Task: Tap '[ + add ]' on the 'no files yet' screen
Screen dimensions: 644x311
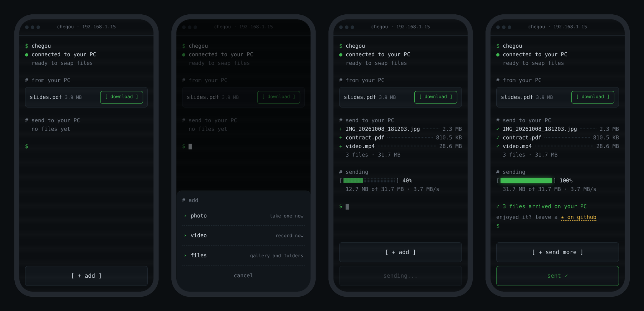Action: coord(86,276)
